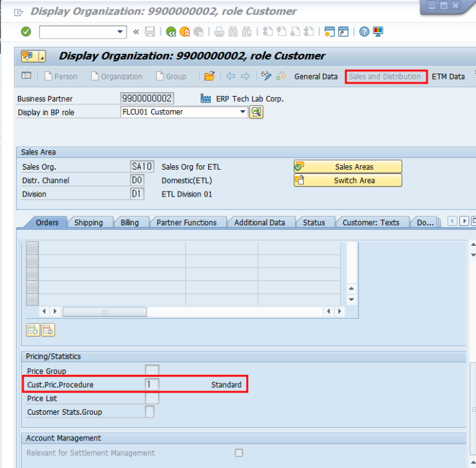Click the Price Group field
The width and height of the screenshot is (476, 468).
152,371
